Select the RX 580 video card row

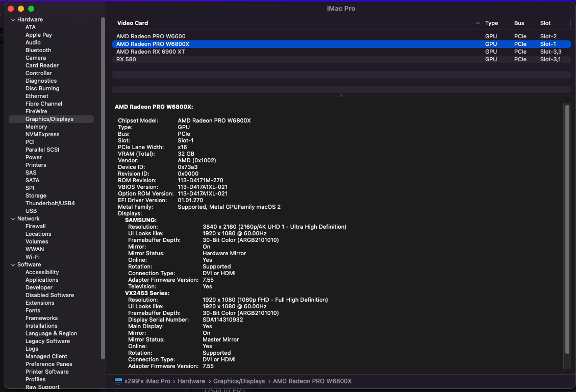tap(341, 60)
